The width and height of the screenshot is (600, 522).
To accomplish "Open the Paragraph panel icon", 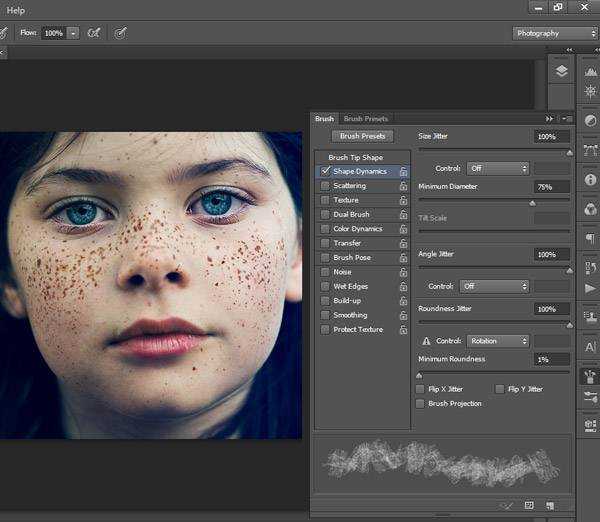I will 590,238.
